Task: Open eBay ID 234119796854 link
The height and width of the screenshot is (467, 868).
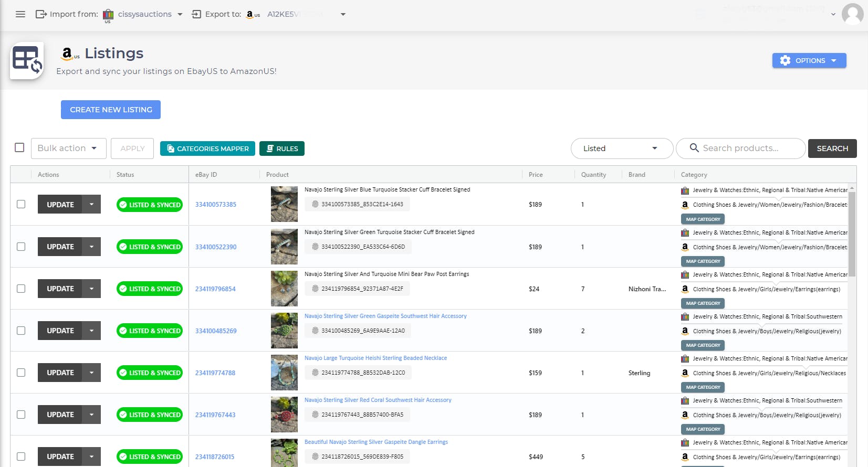Action: (215, 289)
